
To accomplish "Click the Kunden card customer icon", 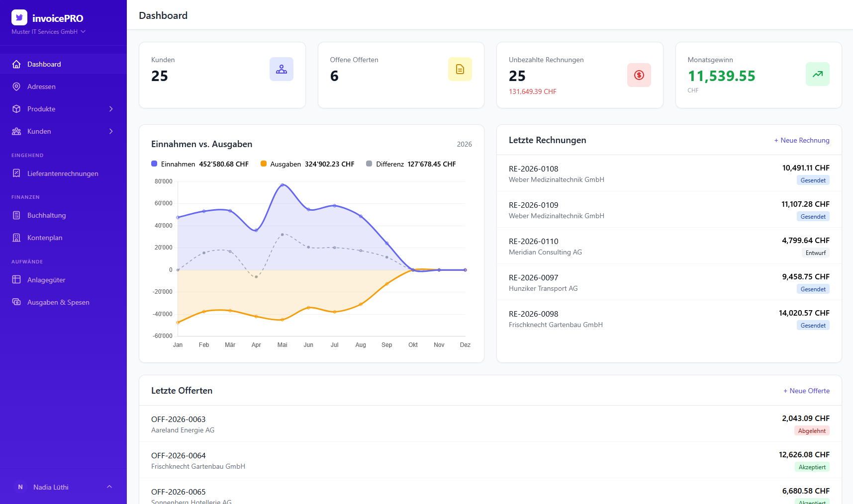I will (282, 69).
